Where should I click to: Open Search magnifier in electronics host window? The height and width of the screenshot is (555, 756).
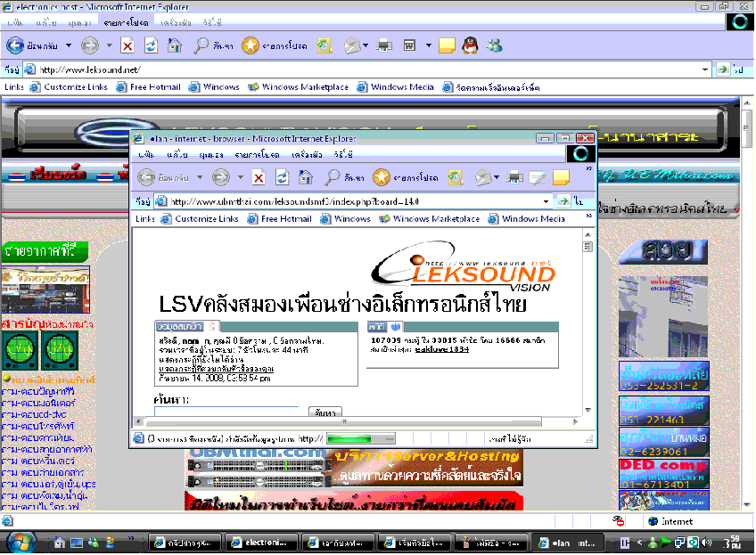tap(201, 45)
